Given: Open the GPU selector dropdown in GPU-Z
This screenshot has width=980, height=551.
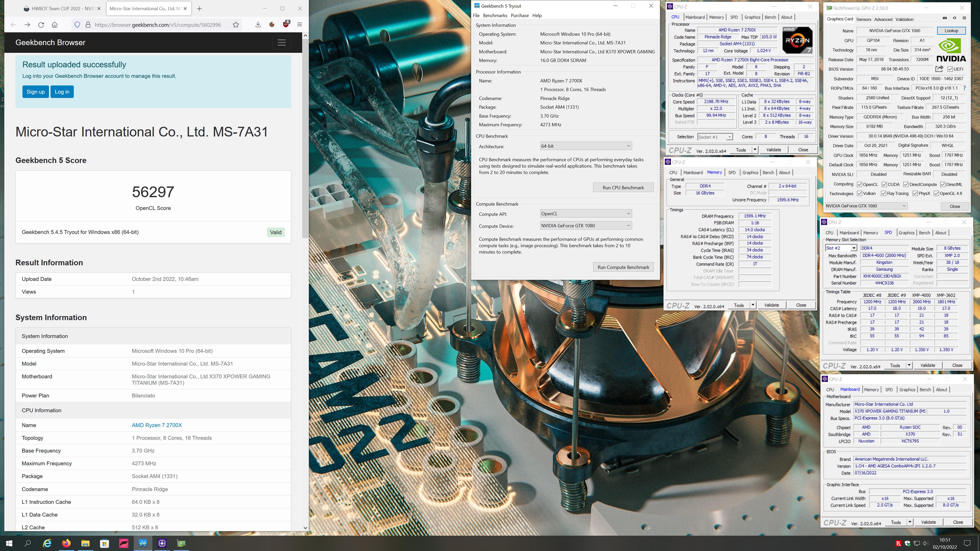Looking at the screenshot, I should (866, 206).
